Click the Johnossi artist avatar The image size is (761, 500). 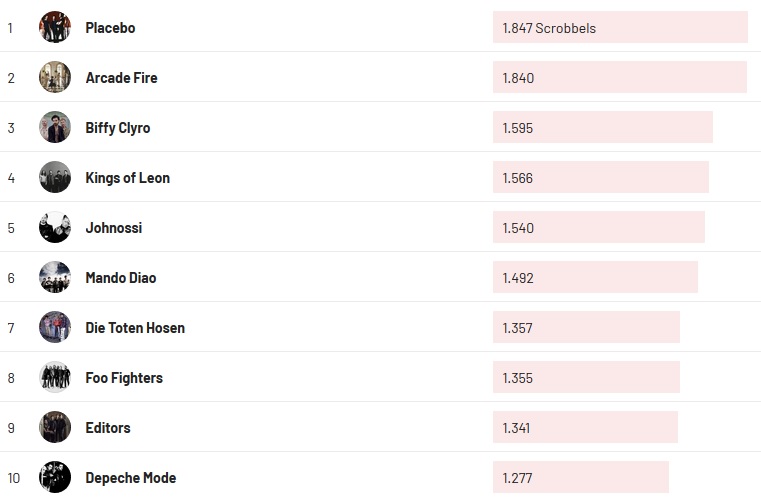(55, 227)
